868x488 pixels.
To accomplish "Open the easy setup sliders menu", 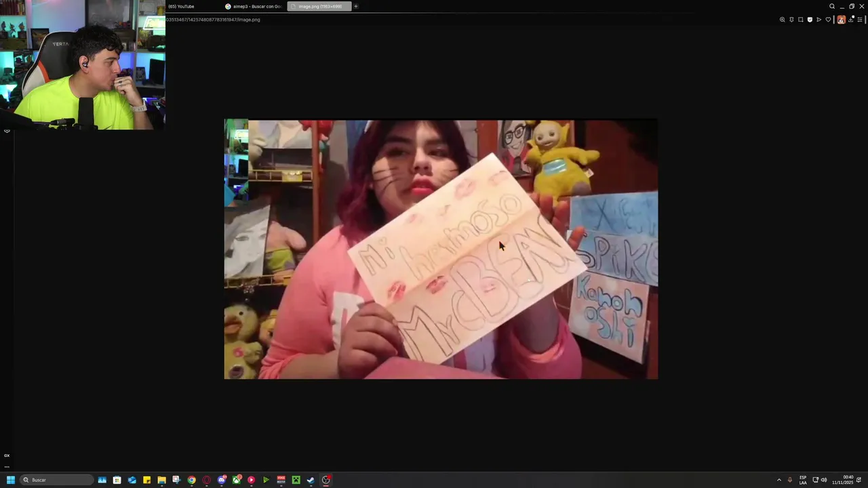I will click(860, 20).
